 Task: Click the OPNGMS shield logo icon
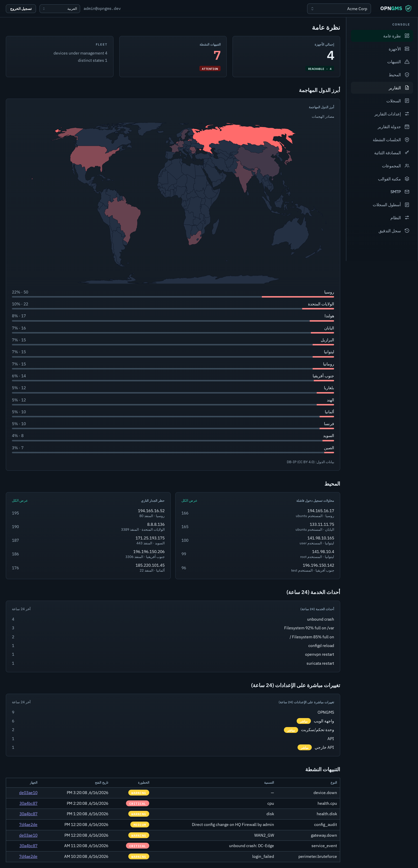pos(408,8)
